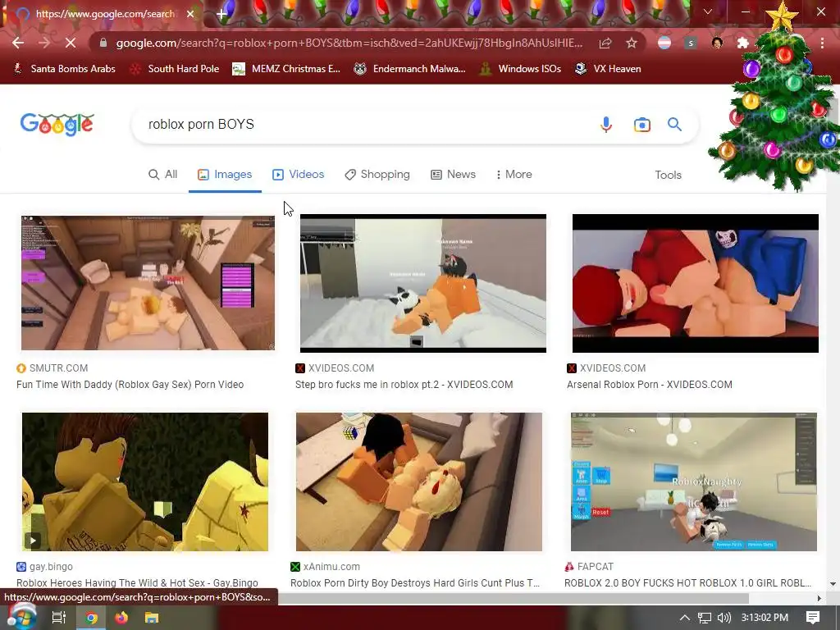Click the Chrome taskbar icon
This screenshot has width=840, height=630.
(92, 619)
